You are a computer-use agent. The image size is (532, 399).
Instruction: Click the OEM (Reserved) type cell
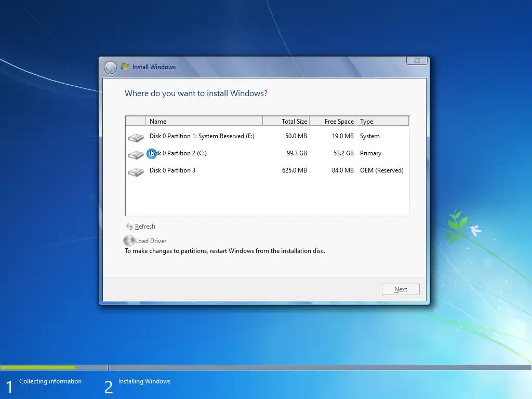coord(382,170)
